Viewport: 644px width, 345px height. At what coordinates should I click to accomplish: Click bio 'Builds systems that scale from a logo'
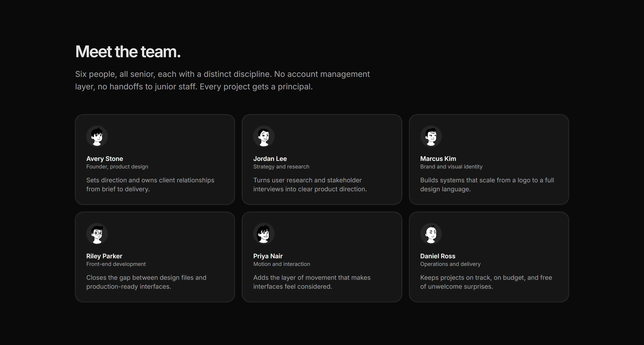click(487, 185)
